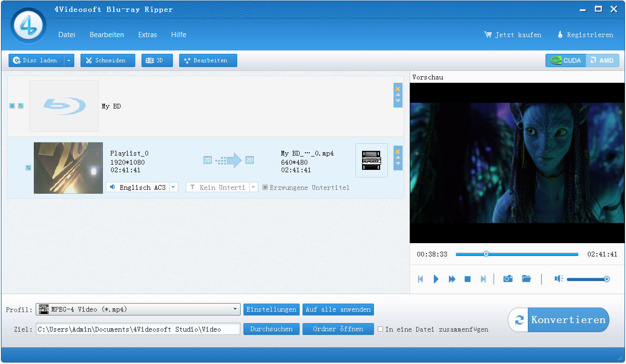Screen dimensions: 626x364
Task: Open the Profil MPEG-4 Video dropdown
Action: pos(138,309)
